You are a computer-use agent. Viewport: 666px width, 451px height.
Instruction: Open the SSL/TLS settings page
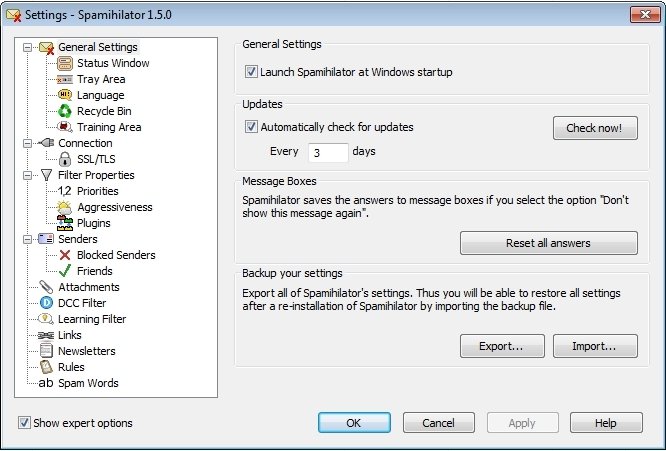tap(96, 159)
